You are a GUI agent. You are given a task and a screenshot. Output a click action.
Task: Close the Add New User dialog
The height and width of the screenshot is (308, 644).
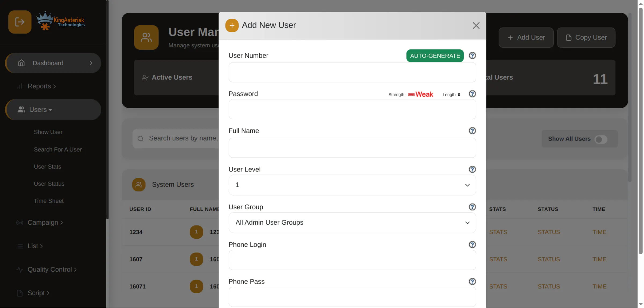476,26
